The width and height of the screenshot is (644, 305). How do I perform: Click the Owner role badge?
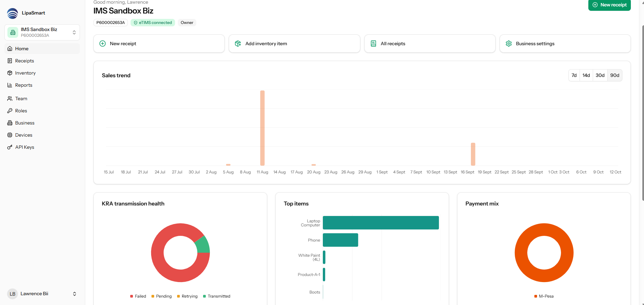187,23
